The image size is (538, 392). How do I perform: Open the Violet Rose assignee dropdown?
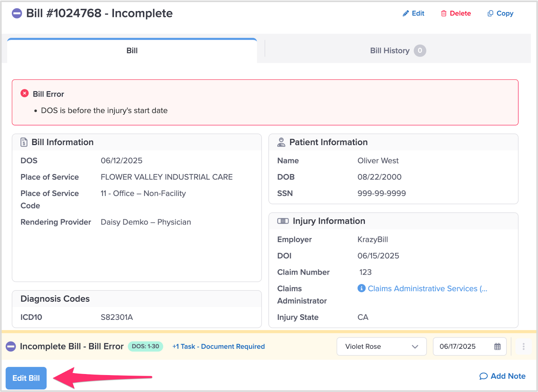[382, 346]
